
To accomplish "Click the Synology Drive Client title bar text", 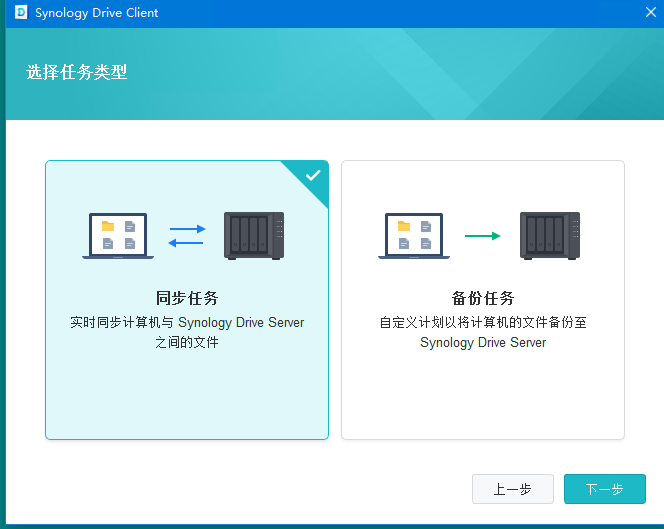I will pos(97,13).
